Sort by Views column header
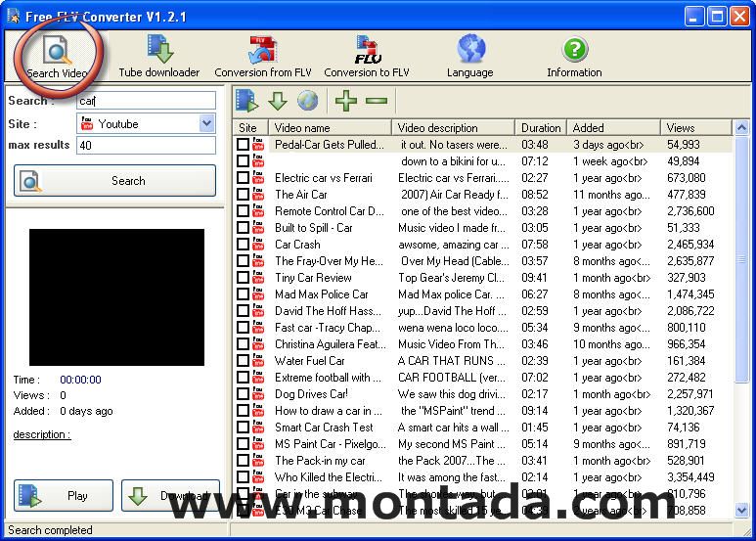This screenshot has height=541, width=756. click(696, 128)
